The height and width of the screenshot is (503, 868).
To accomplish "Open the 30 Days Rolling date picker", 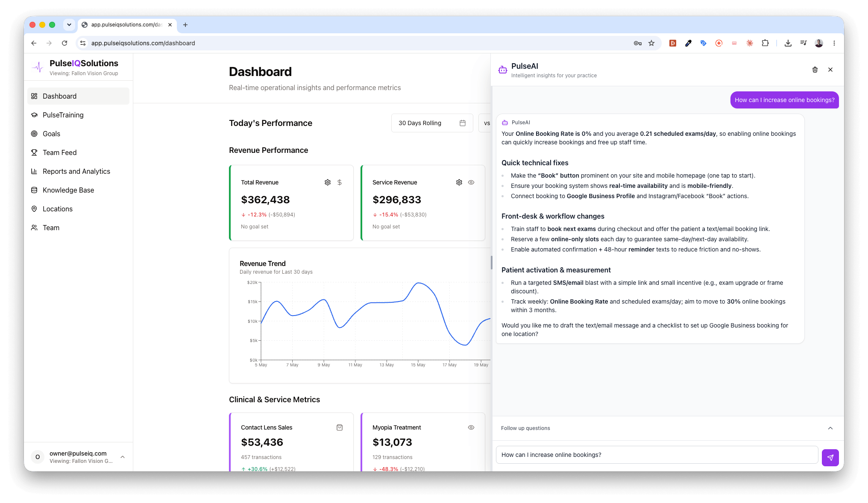I will pos(432,123).
